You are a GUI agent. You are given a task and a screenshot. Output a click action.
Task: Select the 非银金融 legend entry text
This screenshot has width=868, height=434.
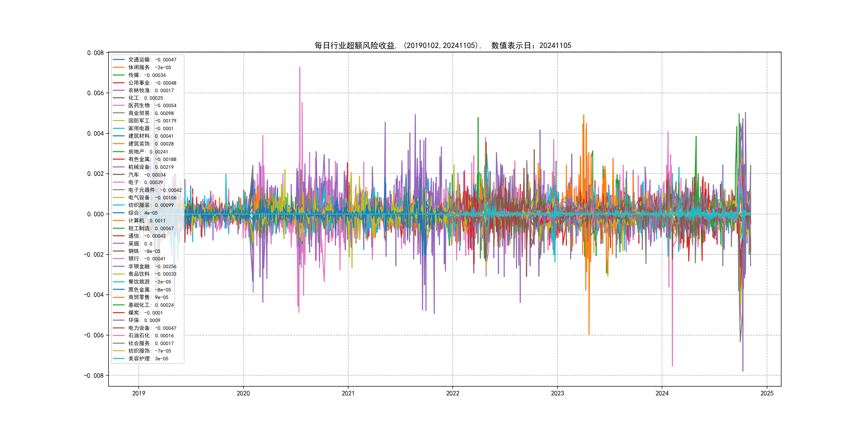point(152,267)
